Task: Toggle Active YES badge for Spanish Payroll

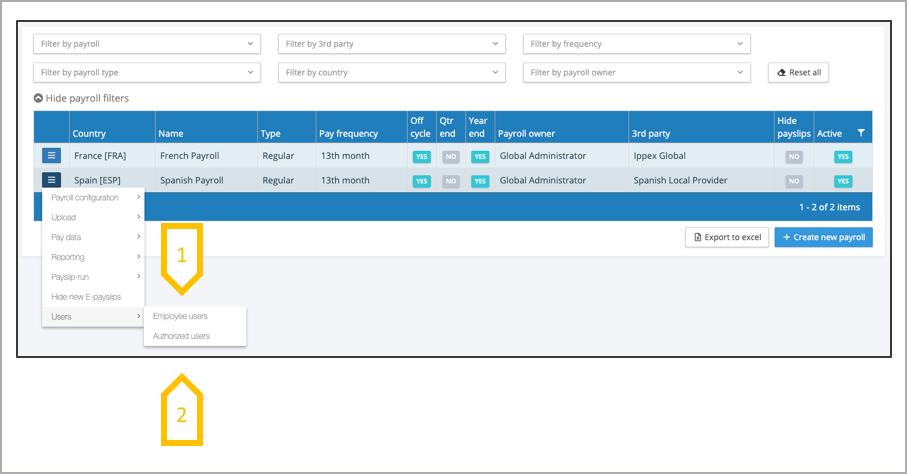Action: pos(843,181)
